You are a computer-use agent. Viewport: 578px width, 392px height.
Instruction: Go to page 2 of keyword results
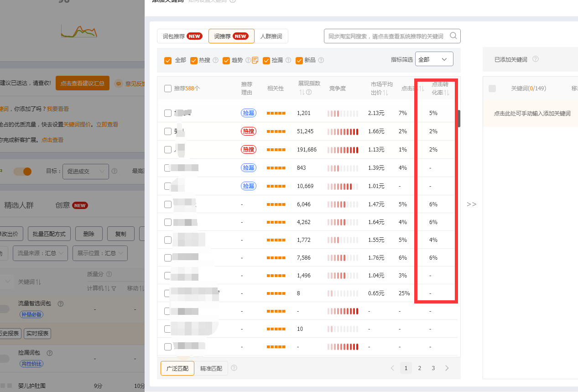coord(420,368)
